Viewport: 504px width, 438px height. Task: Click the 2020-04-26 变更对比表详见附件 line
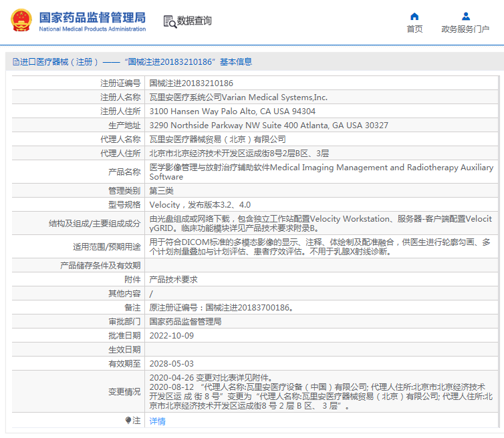tap(211, 378)
